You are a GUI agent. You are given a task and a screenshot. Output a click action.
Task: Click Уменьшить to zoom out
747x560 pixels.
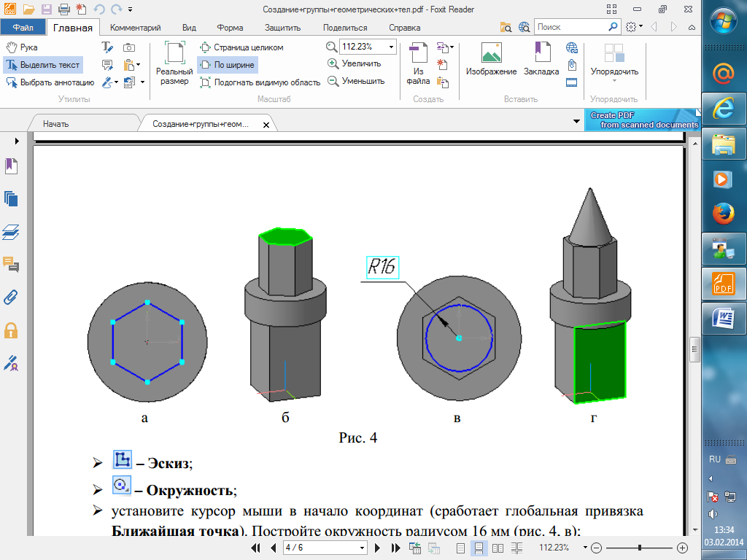(356, 81)
